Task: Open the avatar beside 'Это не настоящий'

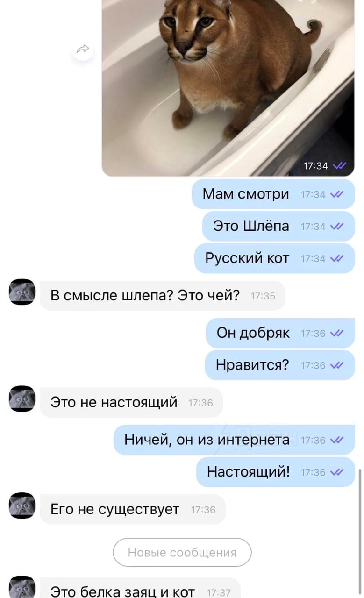Action: point(22,399)
